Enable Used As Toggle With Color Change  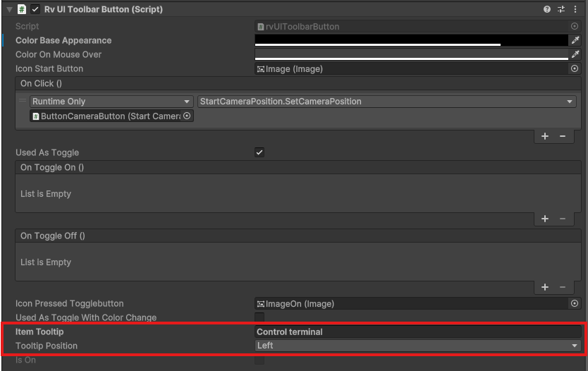coord(259,317)
